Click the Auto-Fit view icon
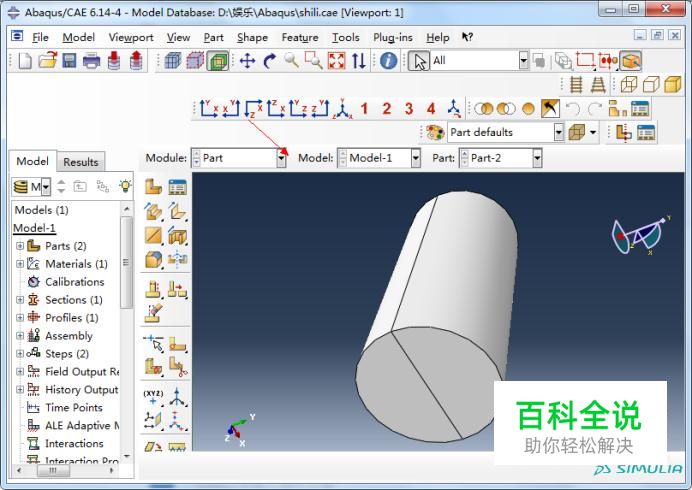This screenshot has height=490, width=692. [336, 60]
